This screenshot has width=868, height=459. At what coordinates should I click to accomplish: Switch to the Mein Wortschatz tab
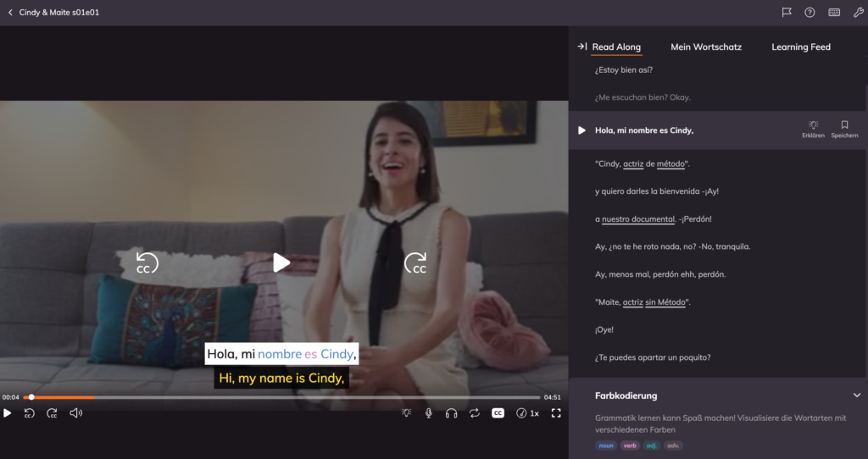[x=705, y=47]
